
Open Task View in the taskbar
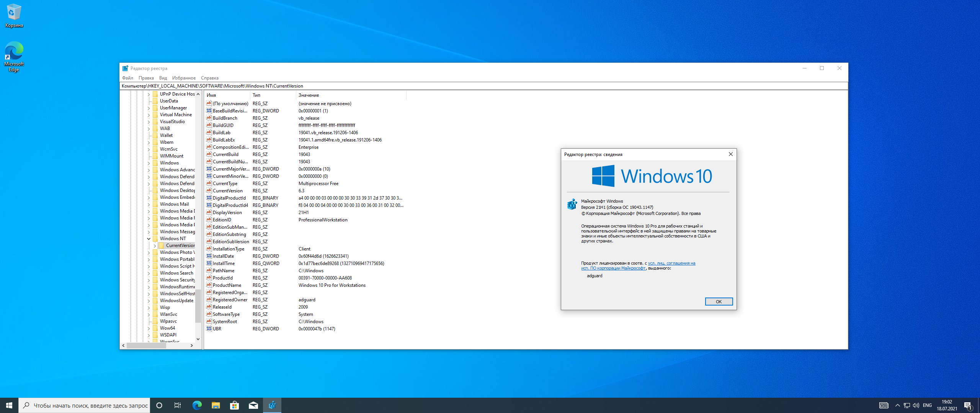tap(178, 405)
